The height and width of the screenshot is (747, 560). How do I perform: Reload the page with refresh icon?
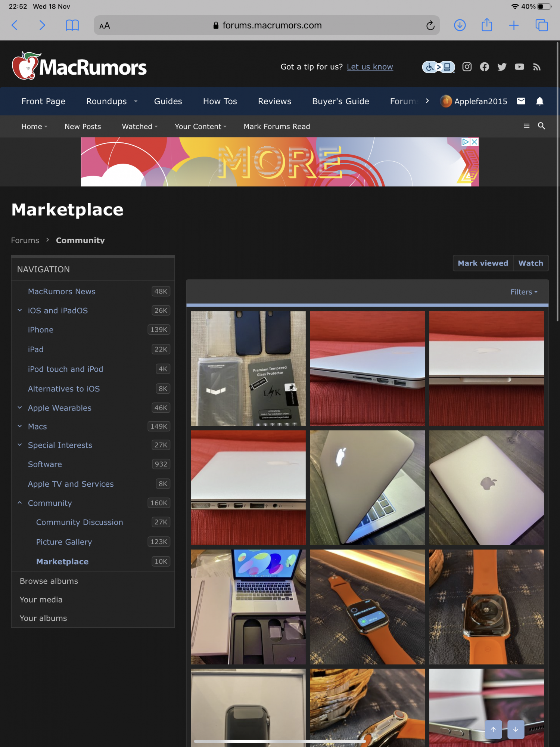click(x=430, y=25)
